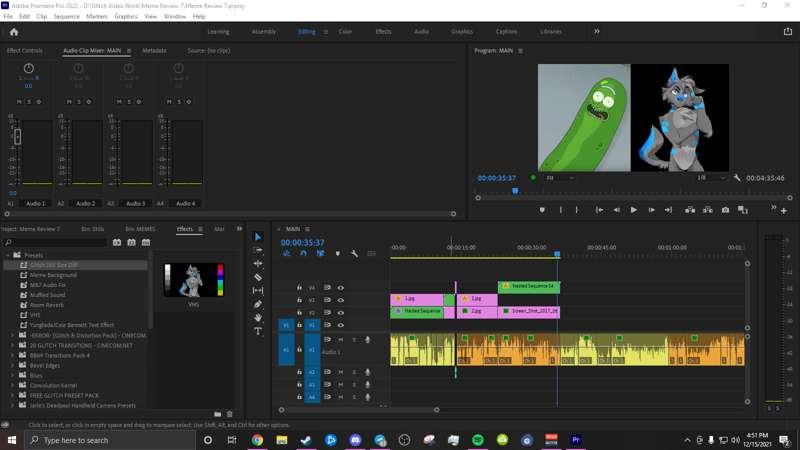Toggle Snap in timeline
This screenshot has height=450, width=800.
304,254
